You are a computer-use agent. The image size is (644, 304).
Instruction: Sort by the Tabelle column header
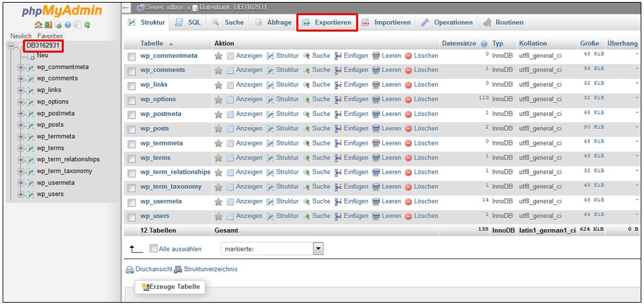pos(152,43)
